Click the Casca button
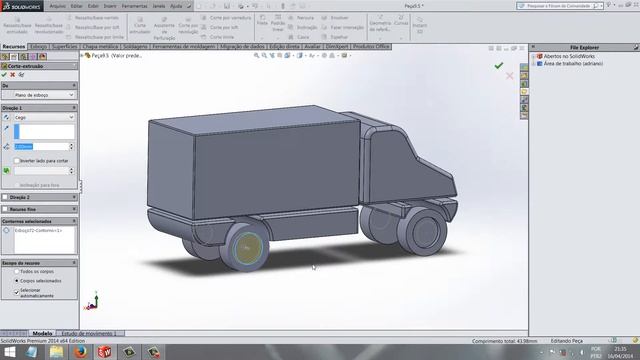The image size is (640, 360). pos(299,37)
